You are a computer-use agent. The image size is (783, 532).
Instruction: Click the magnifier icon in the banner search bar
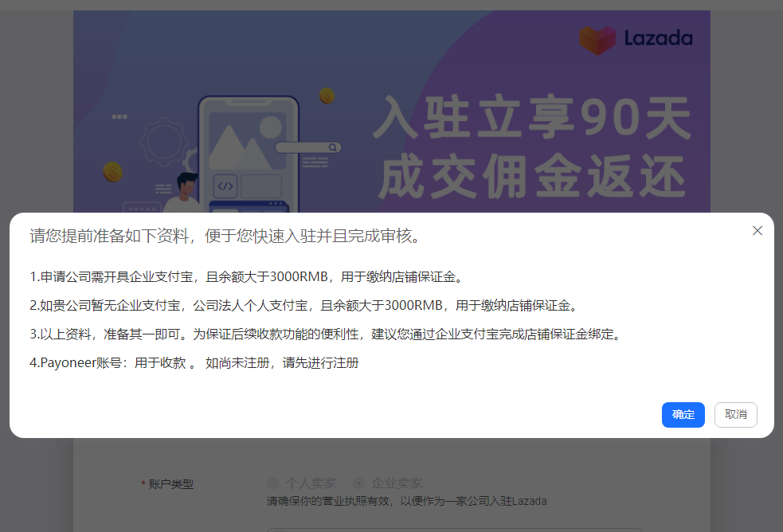point(332,147)
